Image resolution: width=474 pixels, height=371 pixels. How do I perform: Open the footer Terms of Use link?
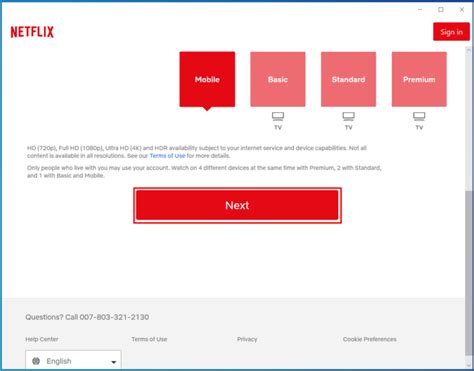(x=149, y=339)
